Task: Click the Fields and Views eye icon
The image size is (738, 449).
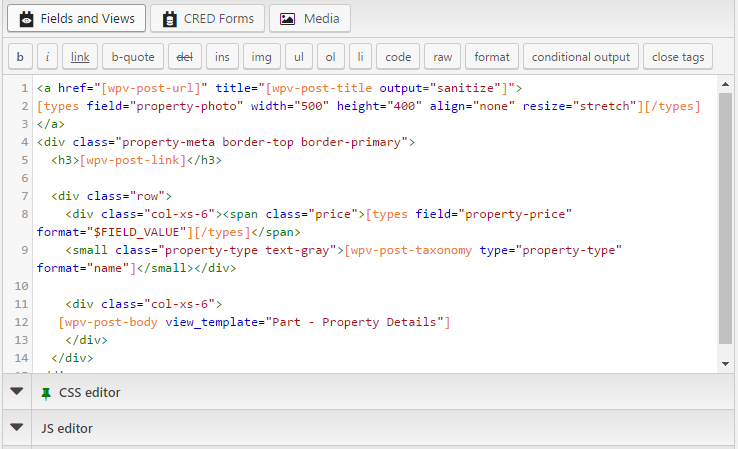Action: 26,19
